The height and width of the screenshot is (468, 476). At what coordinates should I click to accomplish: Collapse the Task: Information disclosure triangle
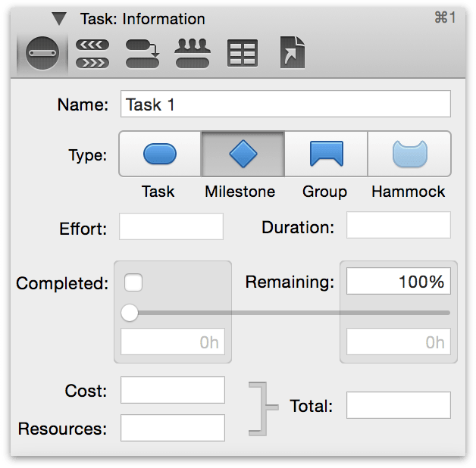59,19
